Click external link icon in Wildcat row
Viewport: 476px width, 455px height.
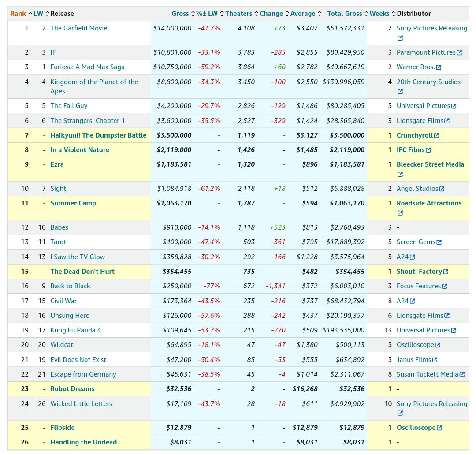[438, 345]
